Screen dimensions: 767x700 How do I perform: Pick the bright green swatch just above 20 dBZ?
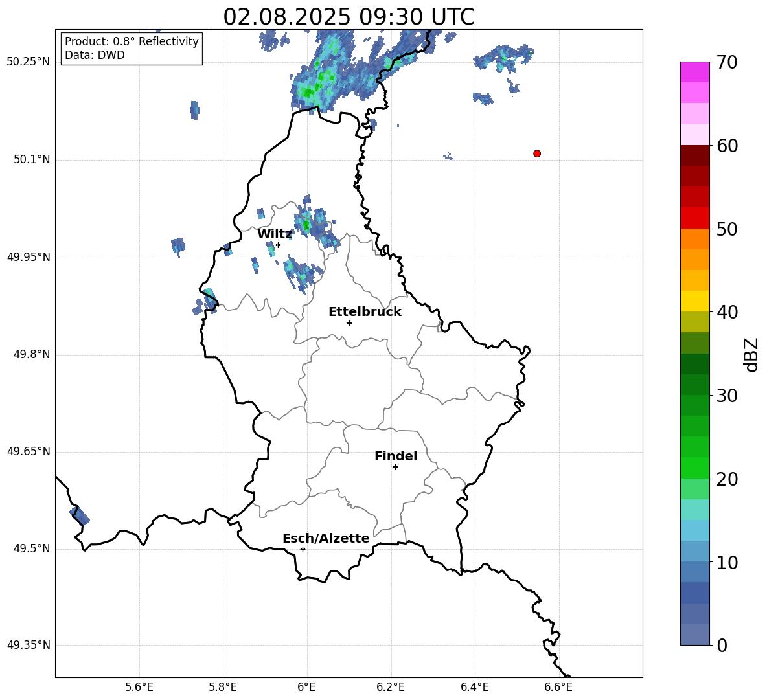click(x=695, y=468)
